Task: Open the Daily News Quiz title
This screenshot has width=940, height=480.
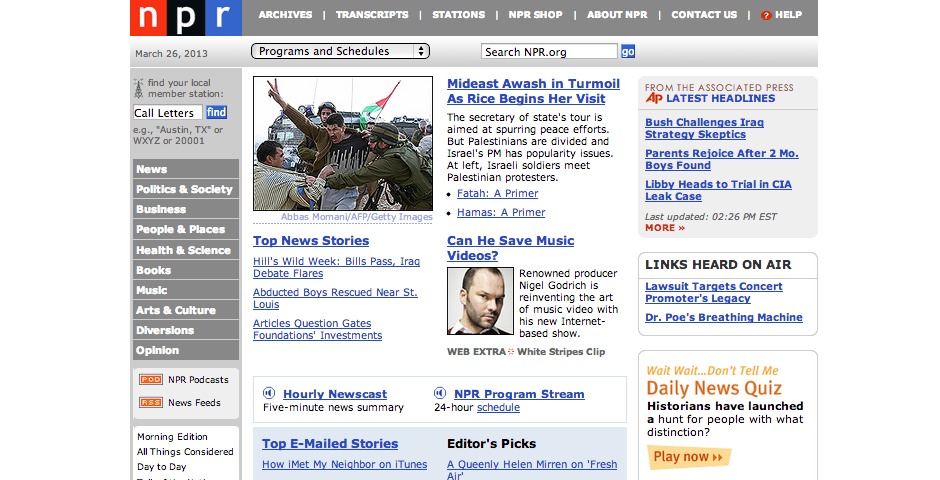Action: (714, 388)
